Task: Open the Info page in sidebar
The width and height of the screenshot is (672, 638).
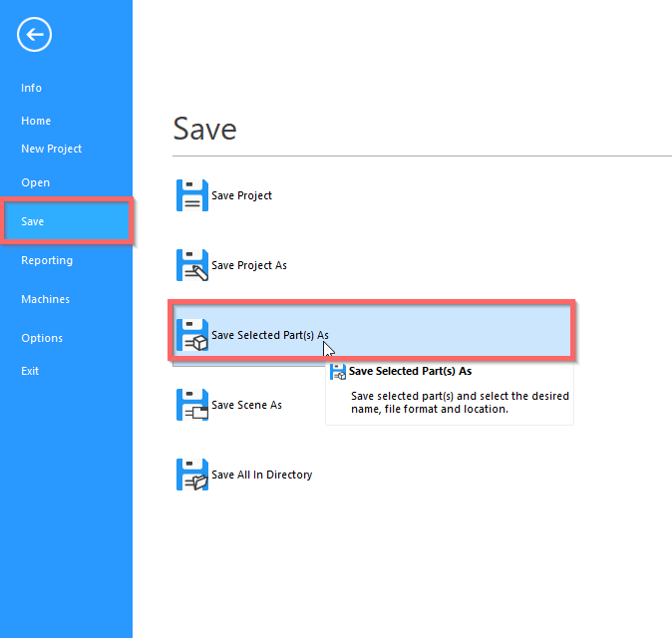Action: click(x=32, y=88)
